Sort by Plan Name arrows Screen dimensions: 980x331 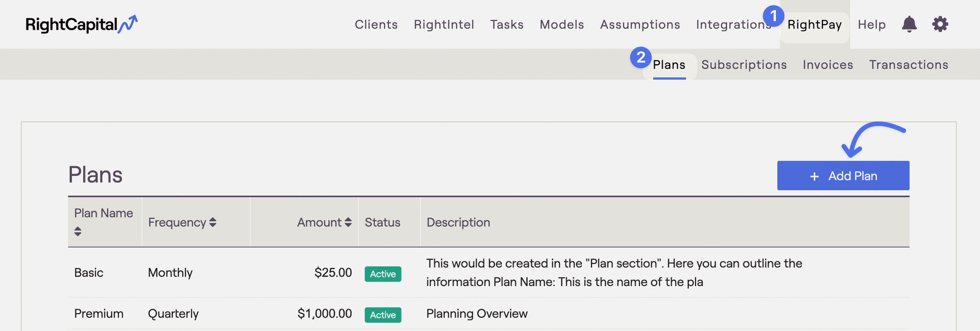[x=78, y=231]
